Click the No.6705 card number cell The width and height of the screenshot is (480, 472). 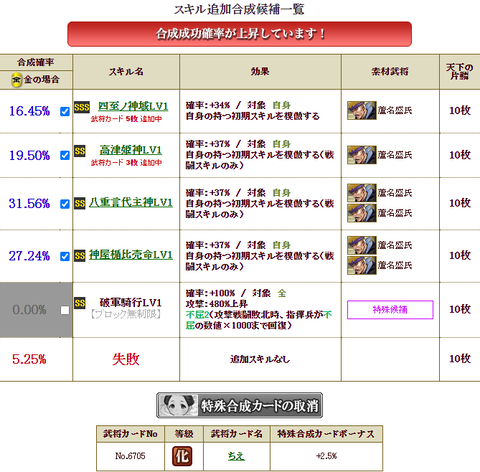130,456
